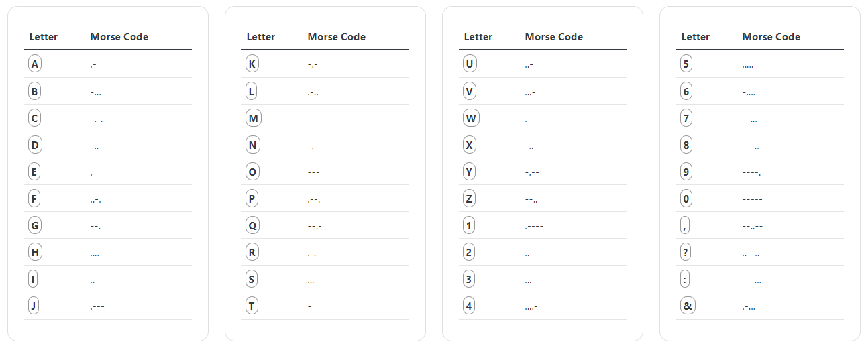Click the letter Q key badge

[x=252, y=225]
